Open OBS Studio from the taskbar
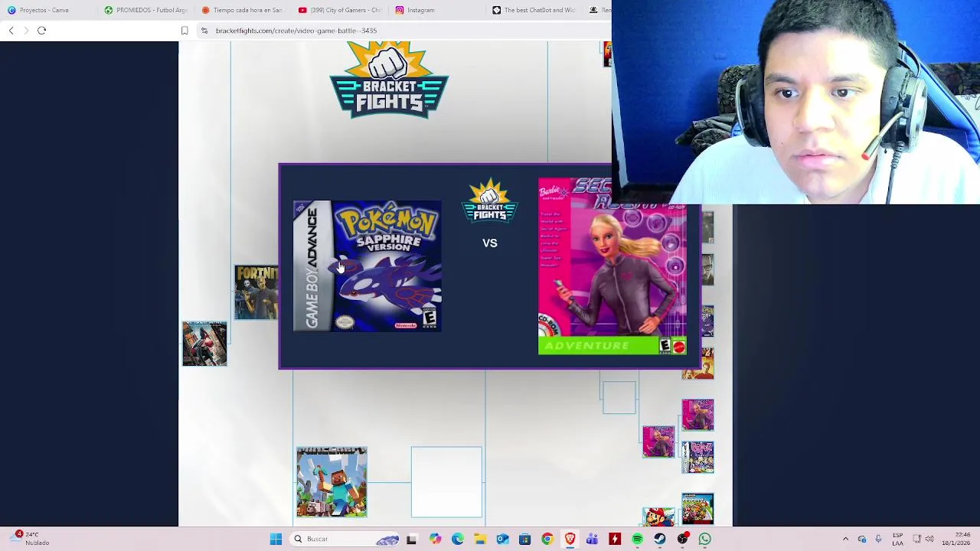The height and width of the screenshot is (551, 980). click(682, 539)
